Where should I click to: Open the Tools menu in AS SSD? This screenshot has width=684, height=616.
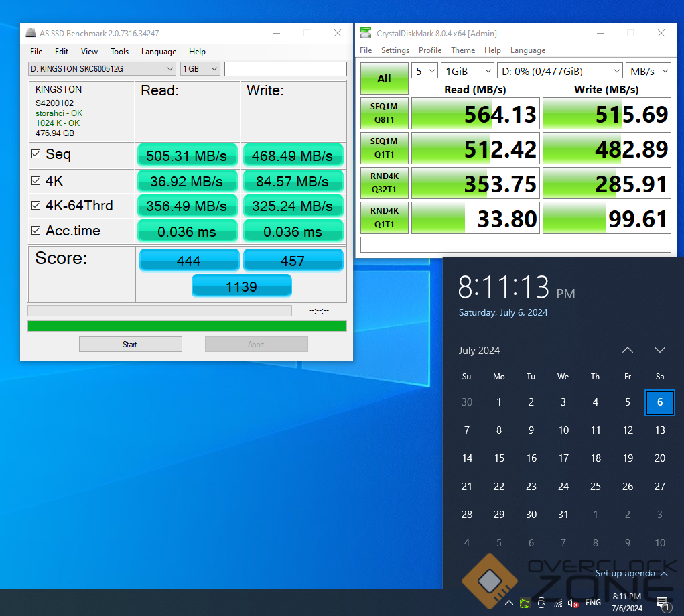[x=119, y=52]
